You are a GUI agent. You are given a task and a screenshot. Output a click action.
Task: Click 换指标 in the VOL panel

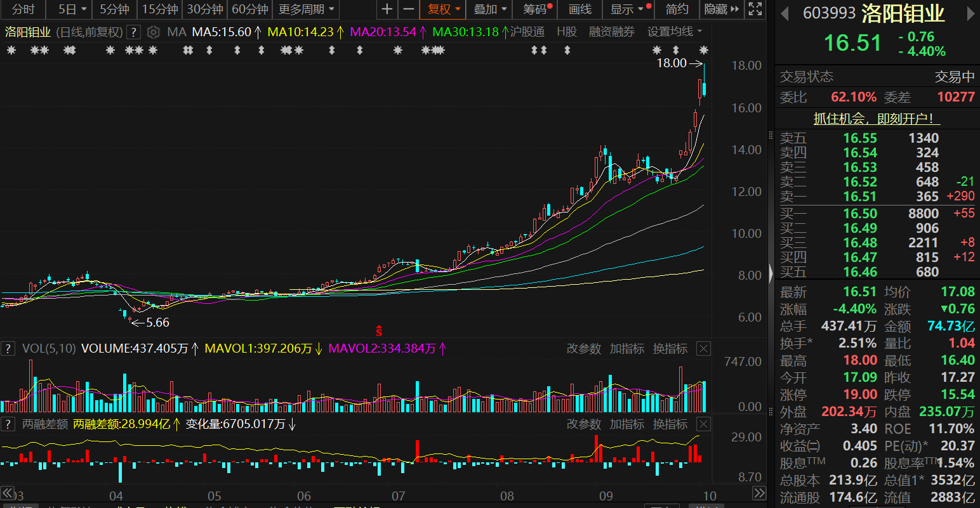pyautogui.click(x=670, y=349)
